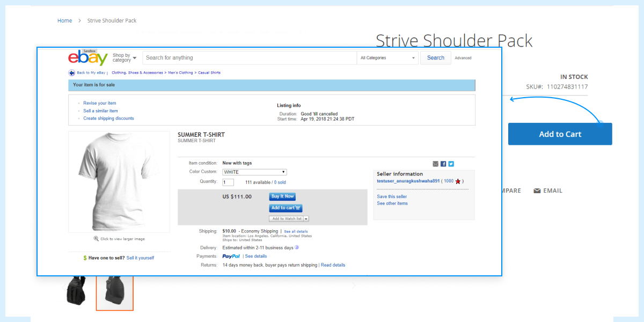Viewport: 644px width, 322px height.
Task: Click the delivery estimate info icon
Action: pos(297,247)
